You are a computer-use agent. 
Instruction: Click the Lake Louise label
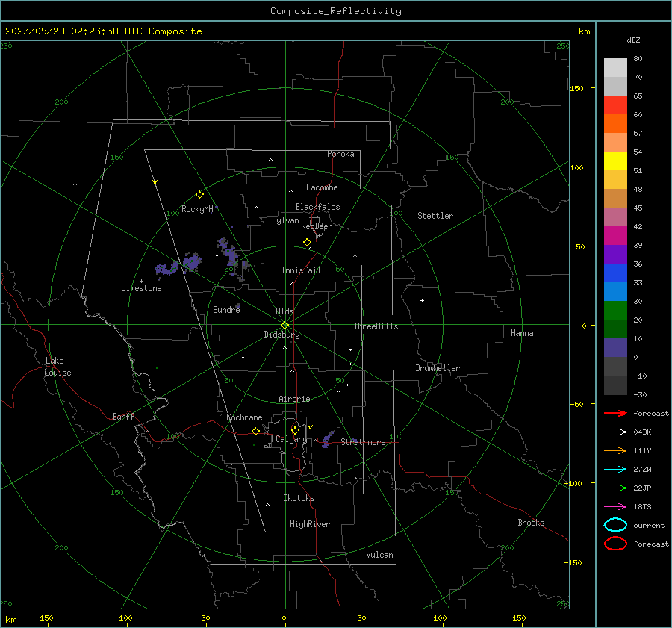coord(57,367)
